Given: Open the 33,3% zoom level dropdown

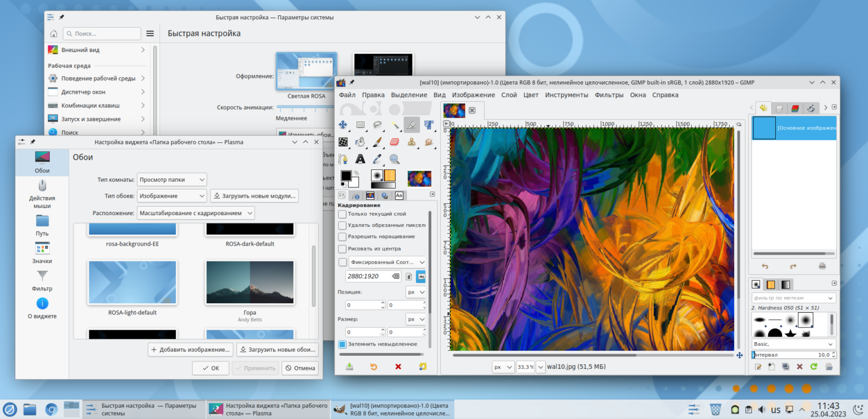Looking at the screenshot, I should pyautogui.click(x=541, y=367).
